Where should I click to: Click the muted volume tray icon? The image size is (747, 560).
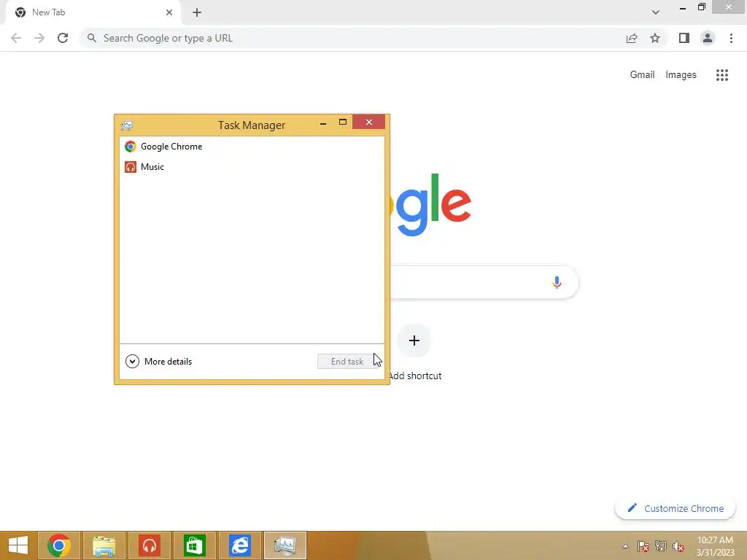[x=678, y=546]
